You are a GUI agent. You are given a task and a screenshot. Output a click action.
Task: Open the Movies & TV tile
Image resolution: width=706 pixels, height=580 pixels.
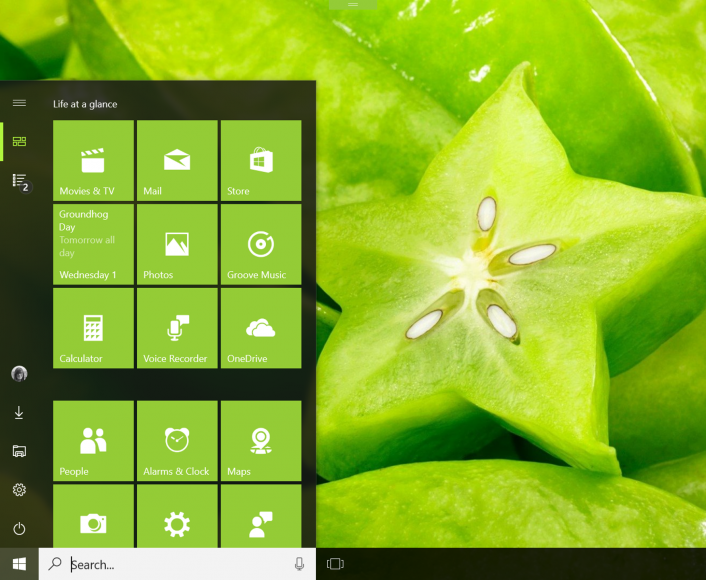pos(93,160)
